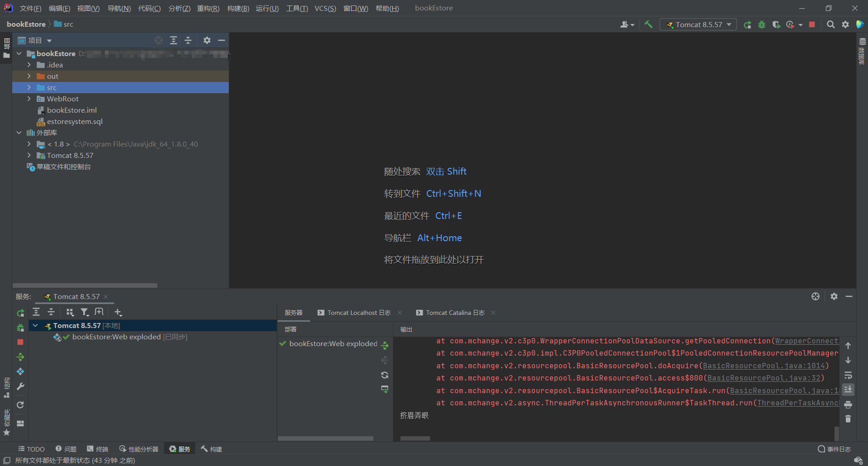The height and width of the screenshot is (466, 868).
Task: Open Project panel options gear
Action: point(207,40)
